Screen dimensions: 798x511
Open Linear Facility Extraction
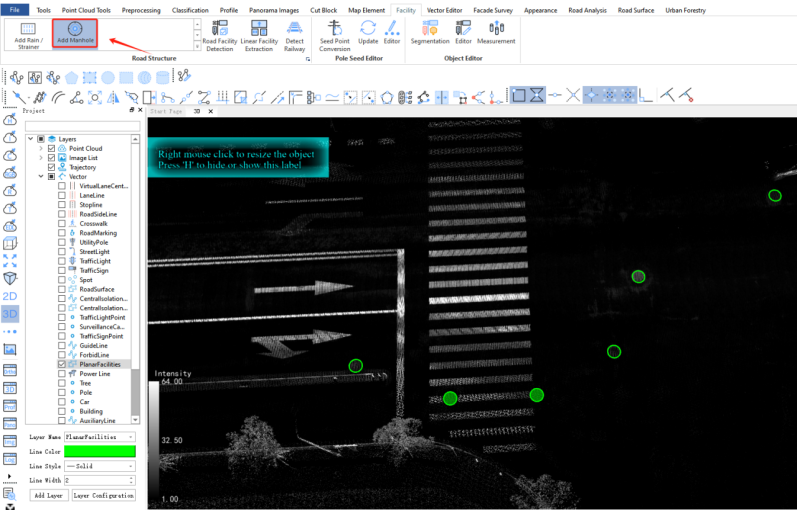[259, 36]
